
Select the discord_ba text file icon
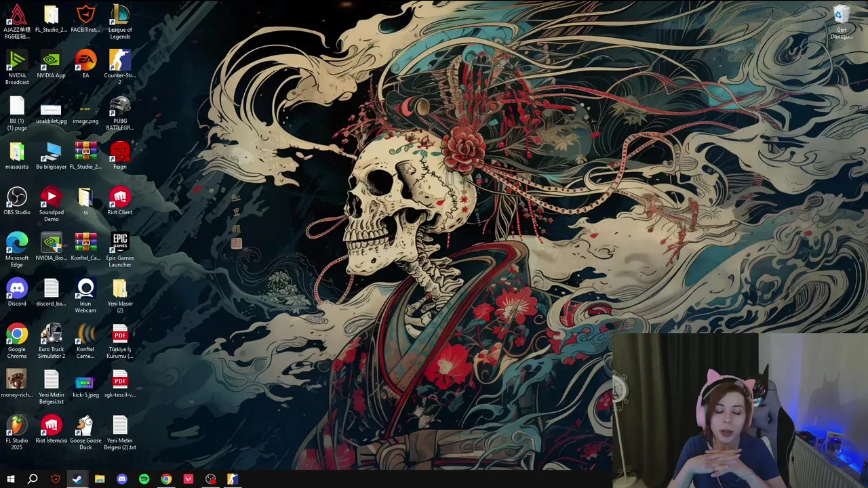51,292
